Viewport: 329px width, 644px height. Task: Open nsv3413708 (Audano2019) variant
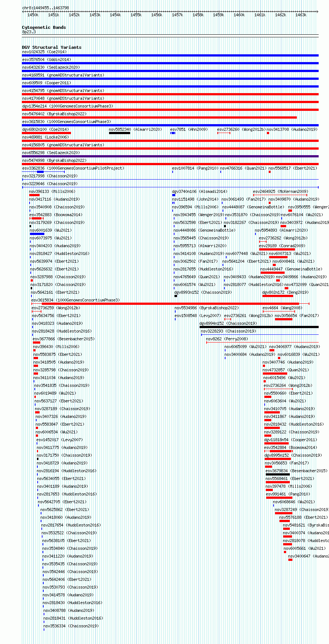click(x=292, y=129)
